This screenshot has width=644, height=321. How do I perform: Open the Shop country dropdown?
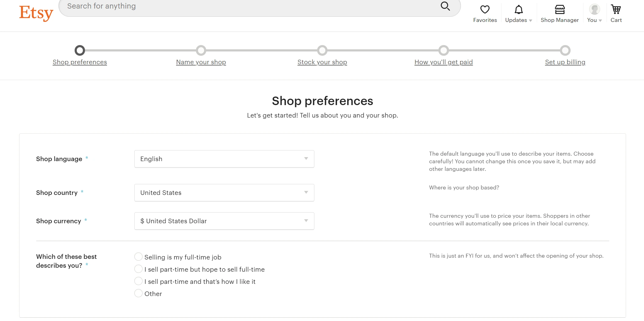[x=224, y=192]
